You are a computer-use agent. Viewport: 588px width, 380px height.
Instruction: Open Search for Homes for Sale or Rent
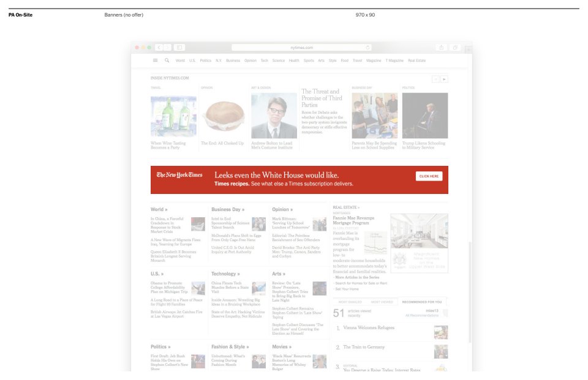point(361,283)
